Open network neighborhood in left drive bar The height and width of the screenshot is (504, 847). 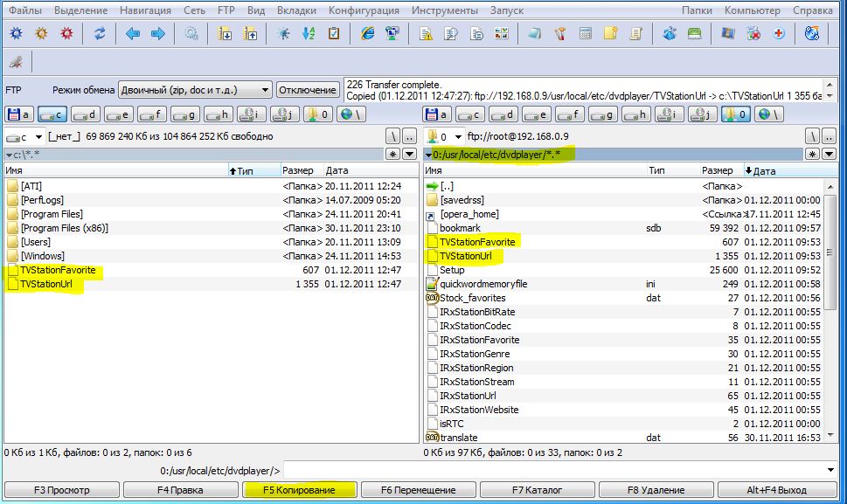click(x=351, y=114)
